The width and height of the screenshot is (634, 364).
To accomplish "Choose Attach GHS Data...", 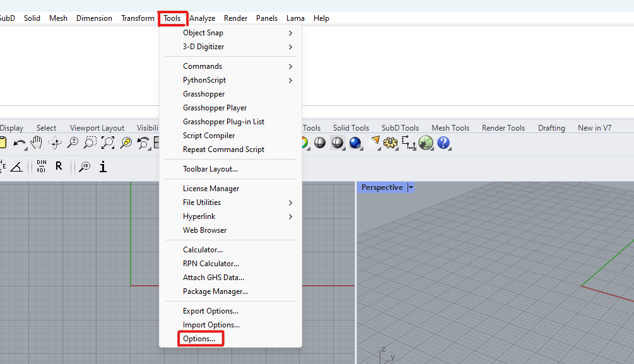I will (213, 278).
